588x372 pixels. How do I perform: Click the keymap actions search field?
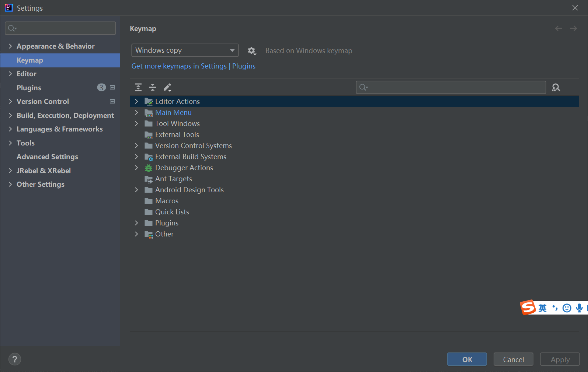coord(451,87)
